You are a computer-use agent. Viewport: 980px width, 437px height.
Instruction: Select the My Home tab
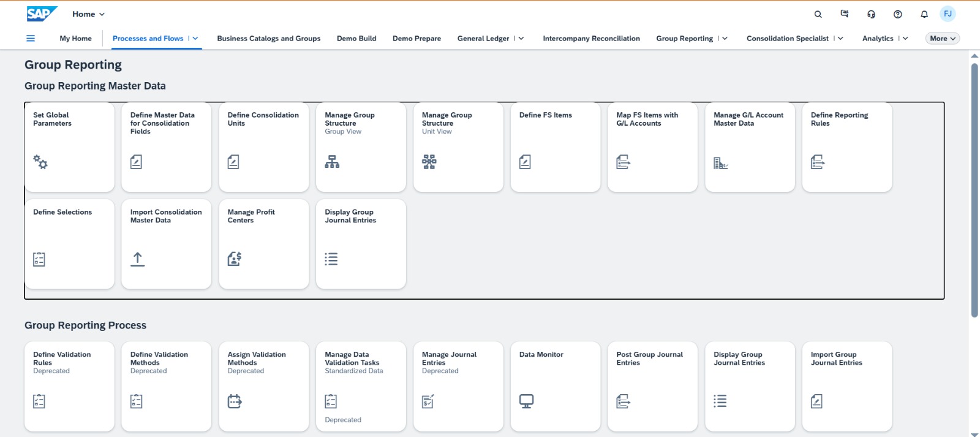(x=75, y=38)
